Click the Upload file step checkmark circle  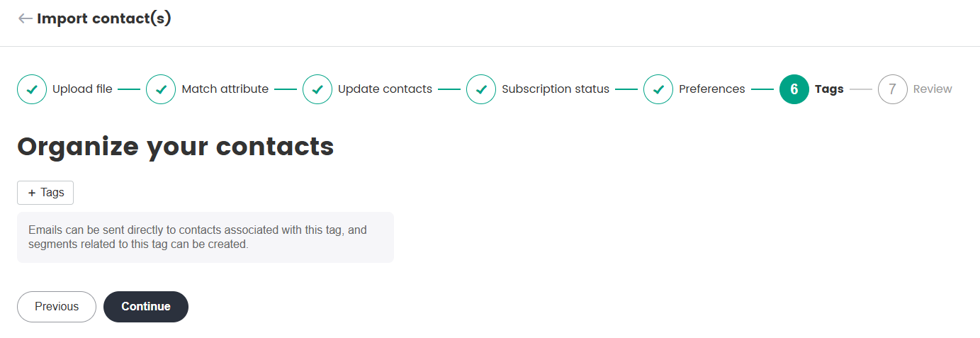[x=32, y=89]
